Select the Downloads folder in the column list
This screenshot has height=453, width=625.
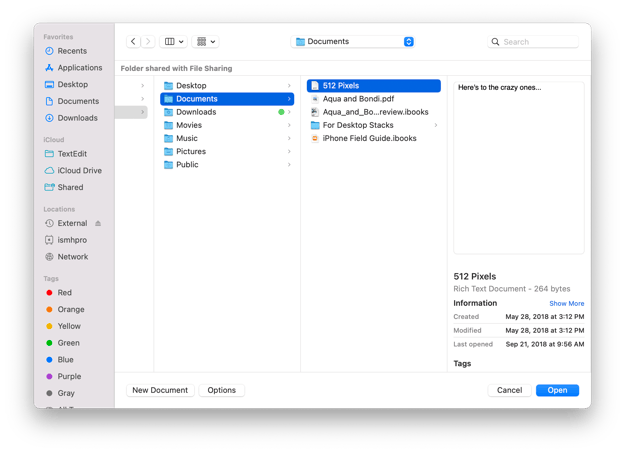(x=227, y=112)
